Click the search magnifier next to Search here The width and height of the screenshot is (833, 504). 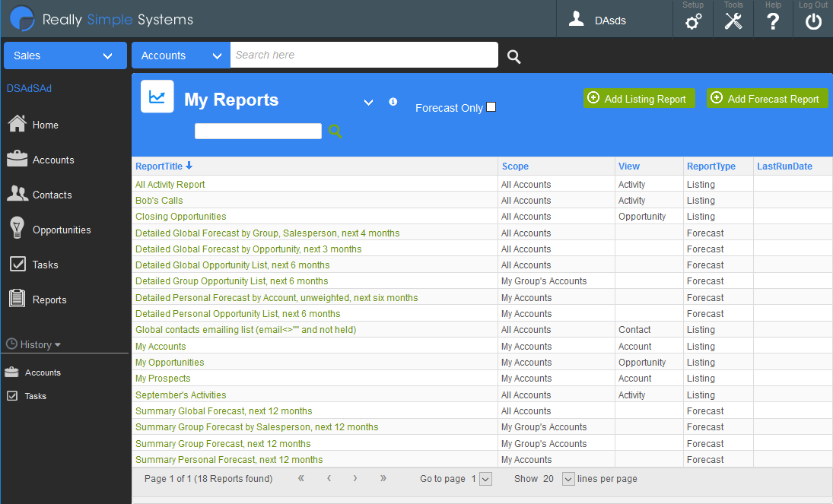click(513, 56)
